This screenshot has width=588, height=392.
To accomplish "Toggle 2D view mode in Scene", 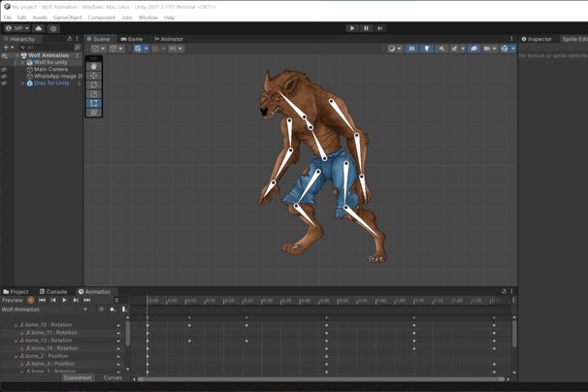I will 411,49.
